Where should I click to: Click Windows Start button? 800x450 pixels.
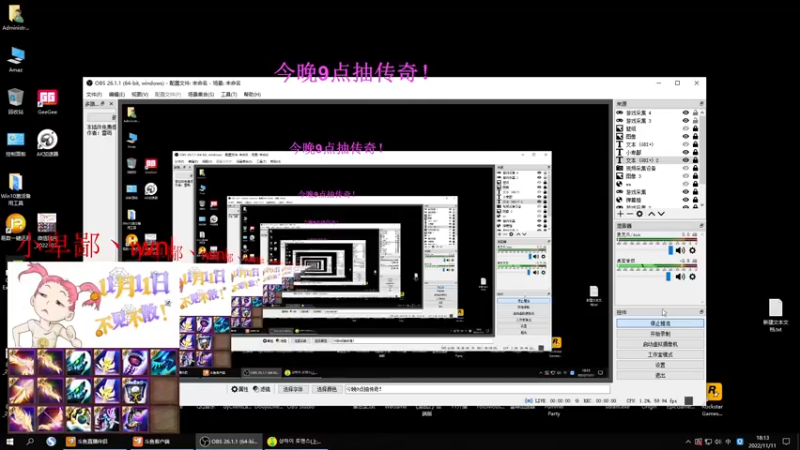point(10,441)
